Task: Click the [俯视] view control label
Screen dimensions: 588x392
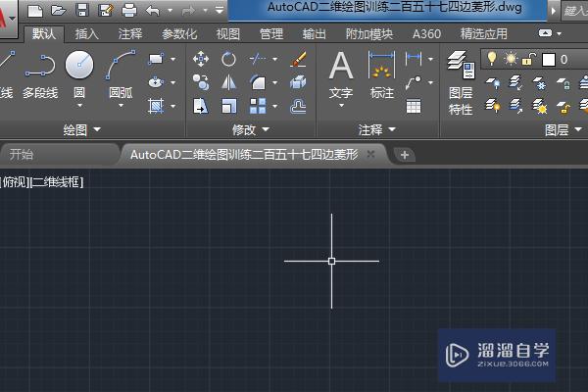Action: [x=15, y=182]
